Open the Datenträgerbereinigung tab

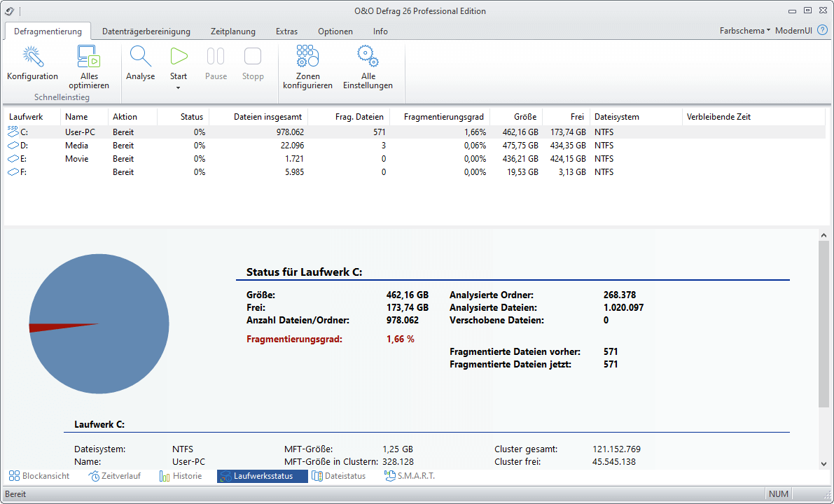[146, 31]
